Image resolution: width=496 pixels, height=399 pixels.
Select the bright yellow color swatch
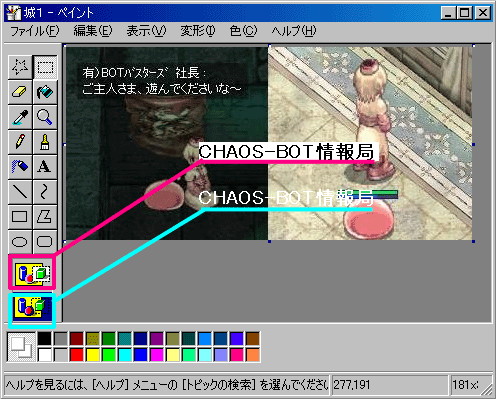click(x=93, y=355)
